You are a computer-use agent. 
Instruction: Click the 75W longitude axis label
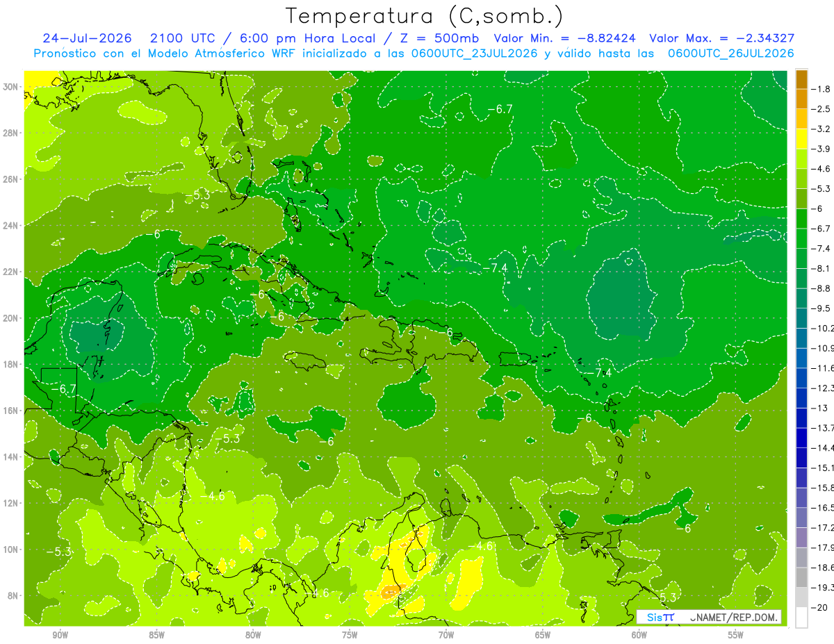pos(350,636)
